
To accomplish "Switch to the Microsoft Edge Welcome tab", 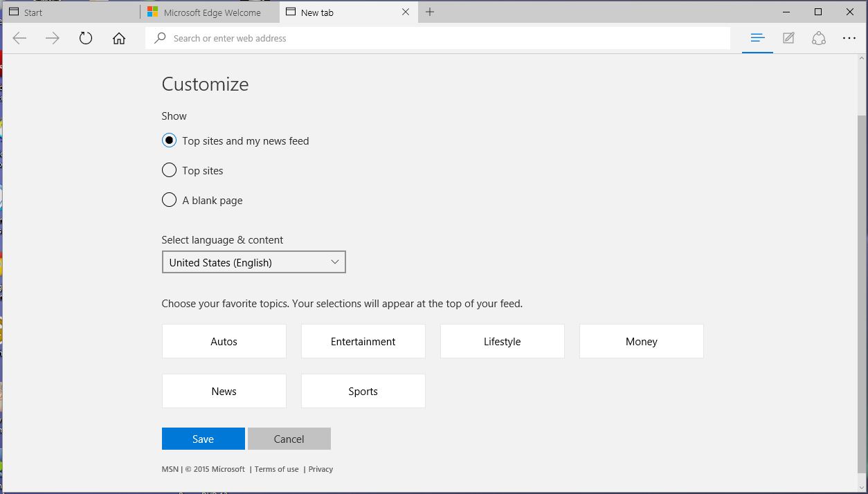I will [212, 12].
